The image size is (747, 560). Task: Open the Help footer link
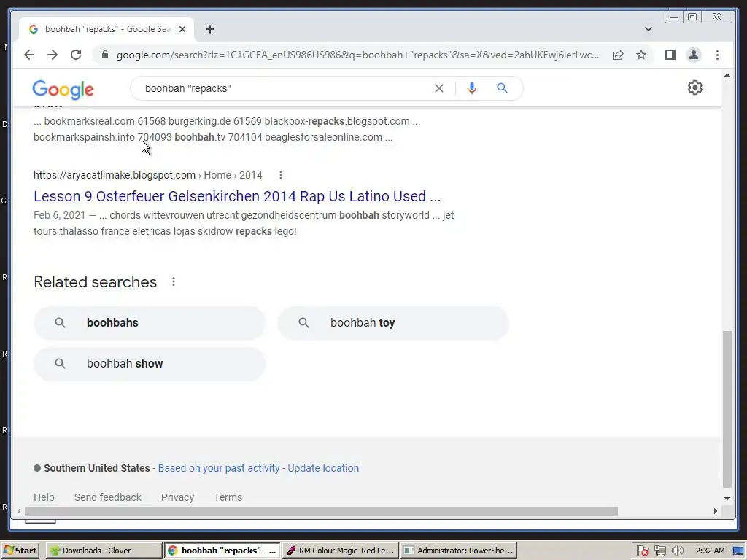pyautogui.click(x=44, y=497)
